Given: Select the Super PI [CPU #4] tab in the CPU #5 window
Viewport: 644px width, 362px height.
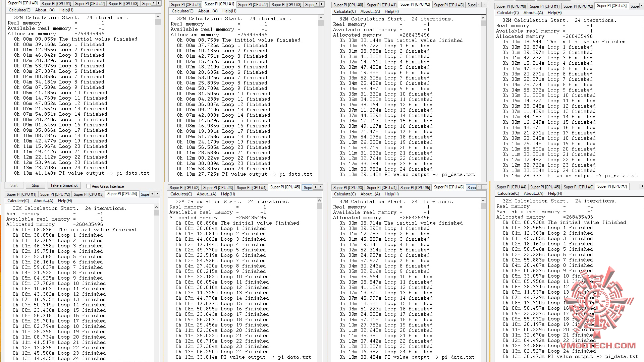Looking at the screenshot, I should click(251, 188).
